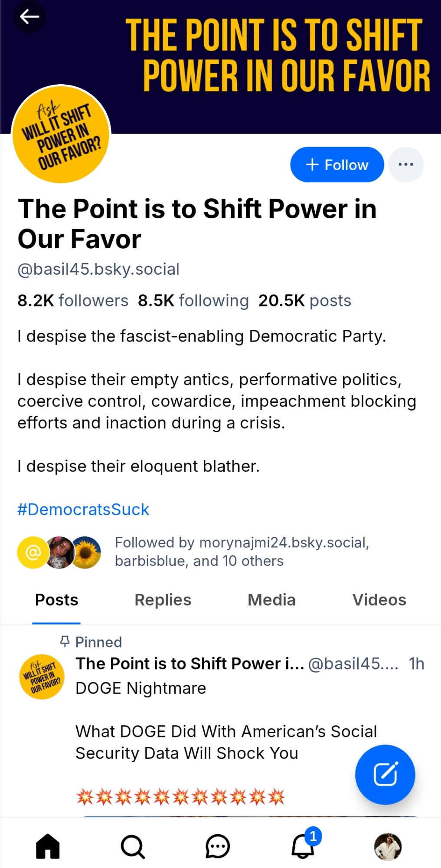Open the three-dot more options menu
441x868 pixels.
(406, 164)
